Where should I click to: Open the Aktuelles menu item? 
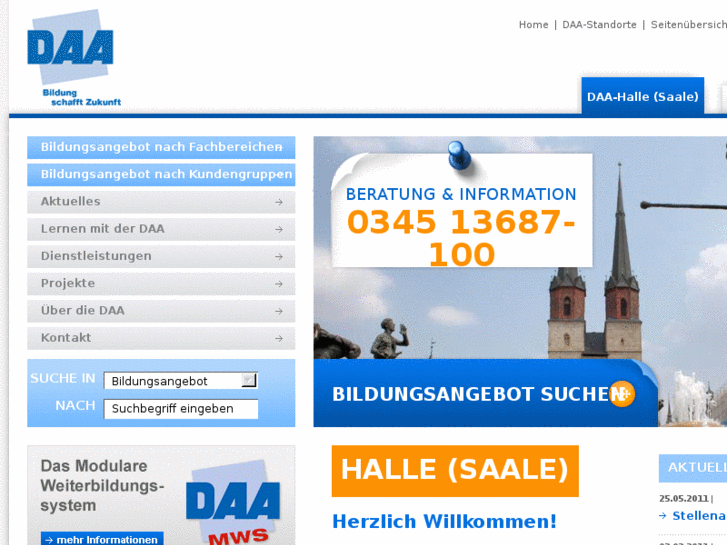tap(161, 202)
